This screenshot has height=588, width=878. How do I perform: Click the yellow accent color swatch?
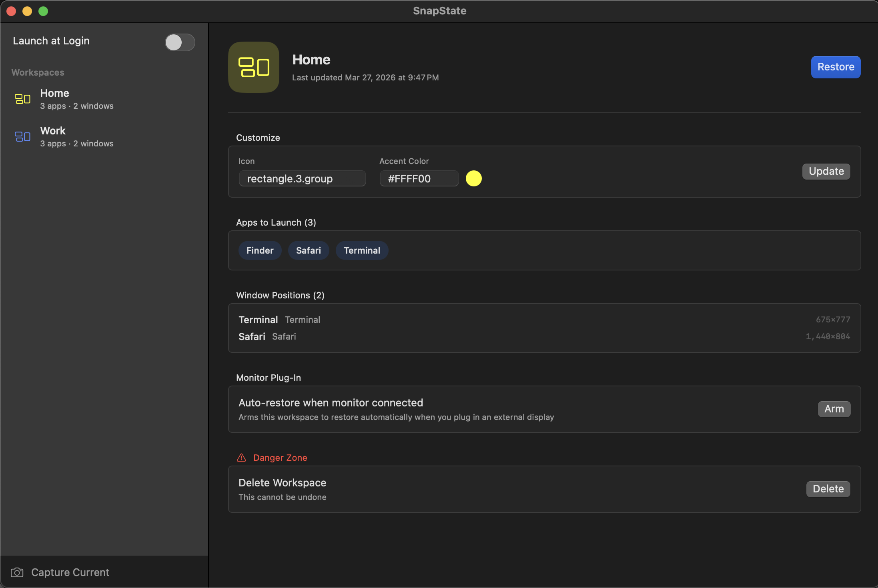[x=473, y=178]
